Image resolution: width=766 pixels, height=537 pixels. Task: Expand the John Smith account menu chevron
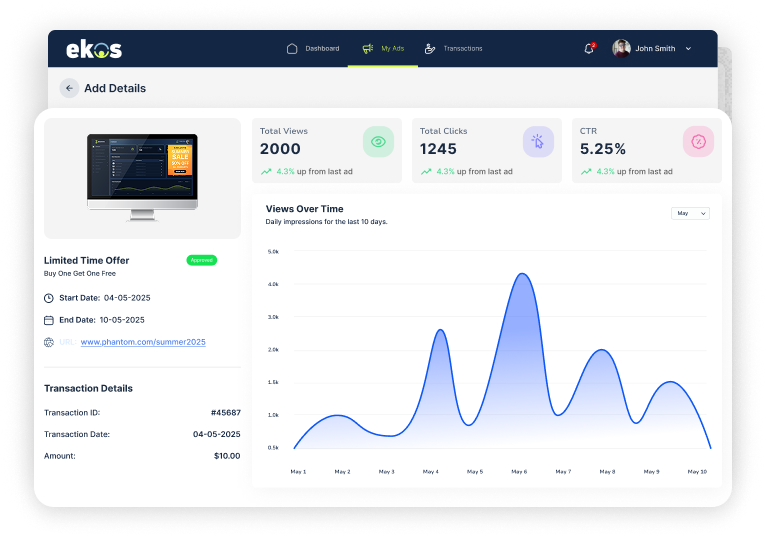click(x=689, y=49)
